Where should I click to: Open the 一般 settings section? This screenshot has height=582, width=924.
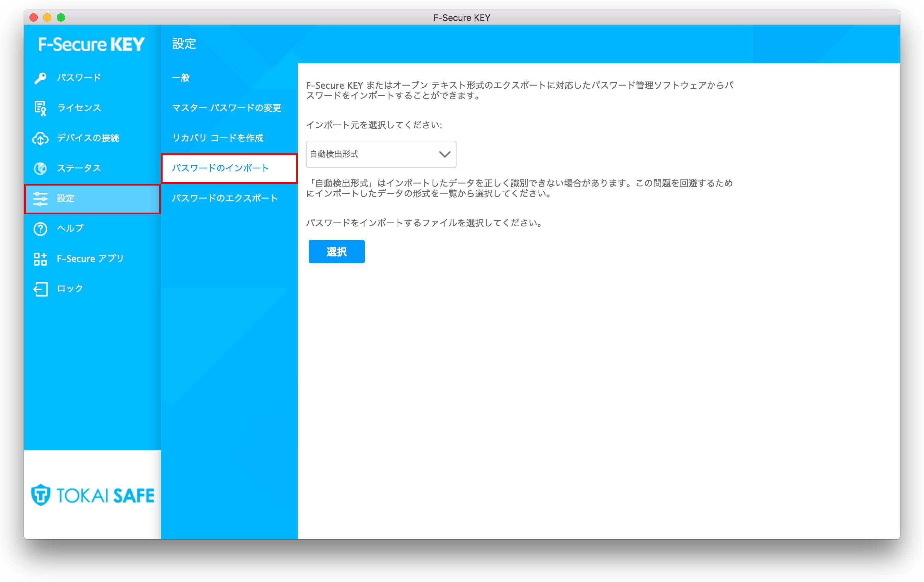(x=181, y=78)
